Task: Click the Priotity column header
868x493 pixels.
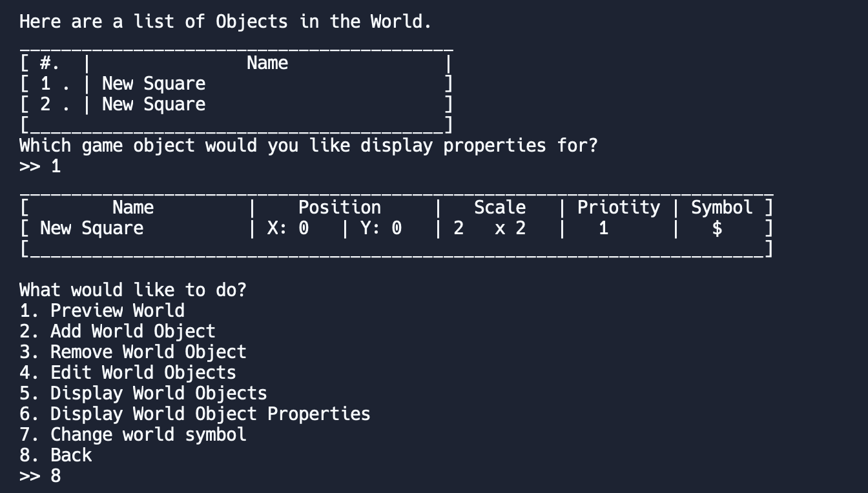Action: tap(618, 207)
